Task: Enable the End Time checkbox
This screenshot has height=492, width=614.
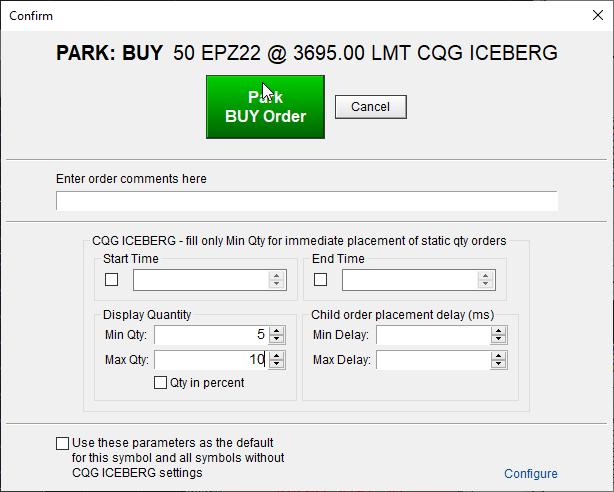Action: pos(321,280)
